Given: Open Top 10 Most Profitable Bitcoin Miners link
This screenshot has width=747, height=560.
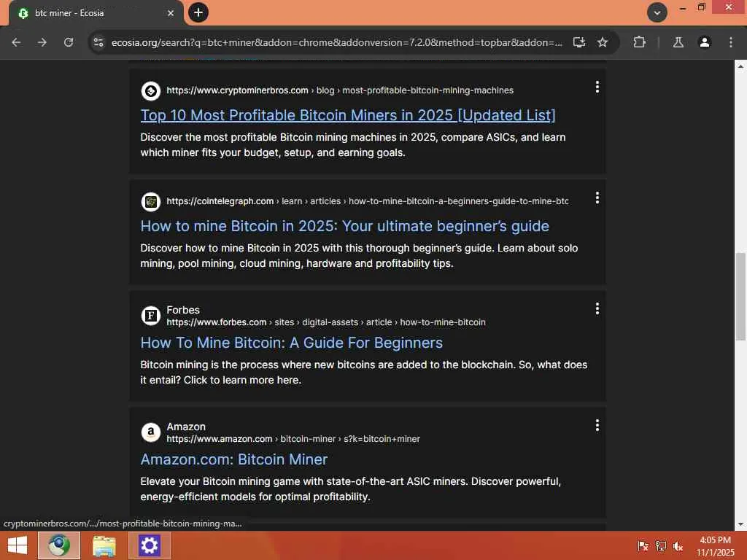Looking at the screenshot, I should (348, 115).
